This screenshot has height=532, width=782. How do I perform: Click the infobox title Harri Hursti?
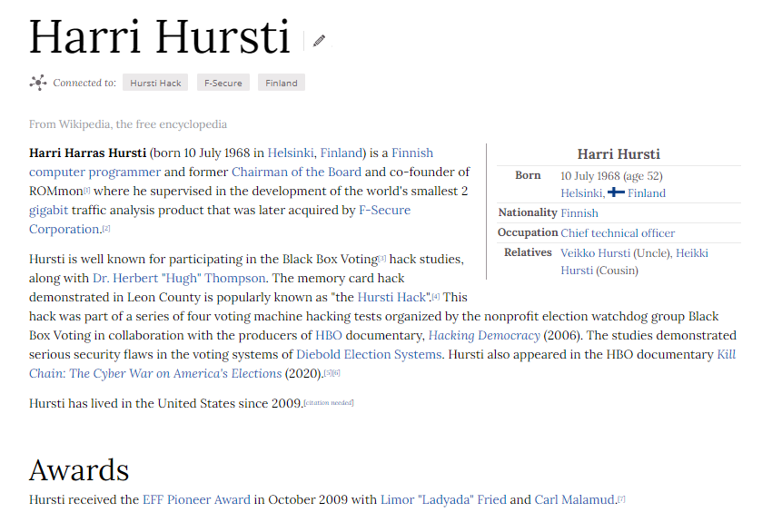coord(619,154)
